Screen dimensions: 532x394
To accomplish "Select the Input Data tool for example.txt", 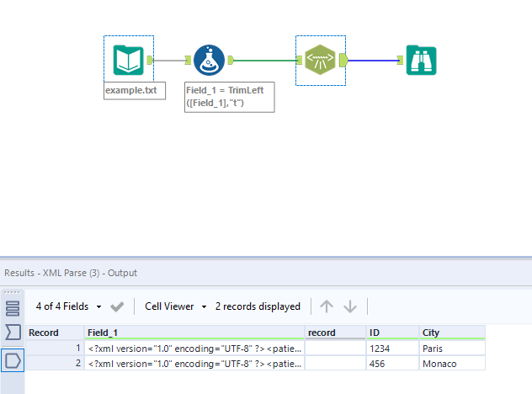I will (128, 60).
